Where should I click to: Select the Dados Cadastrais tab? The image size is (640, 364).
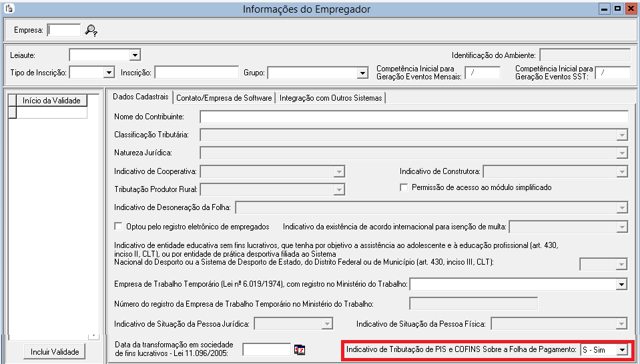pos(139,97)
